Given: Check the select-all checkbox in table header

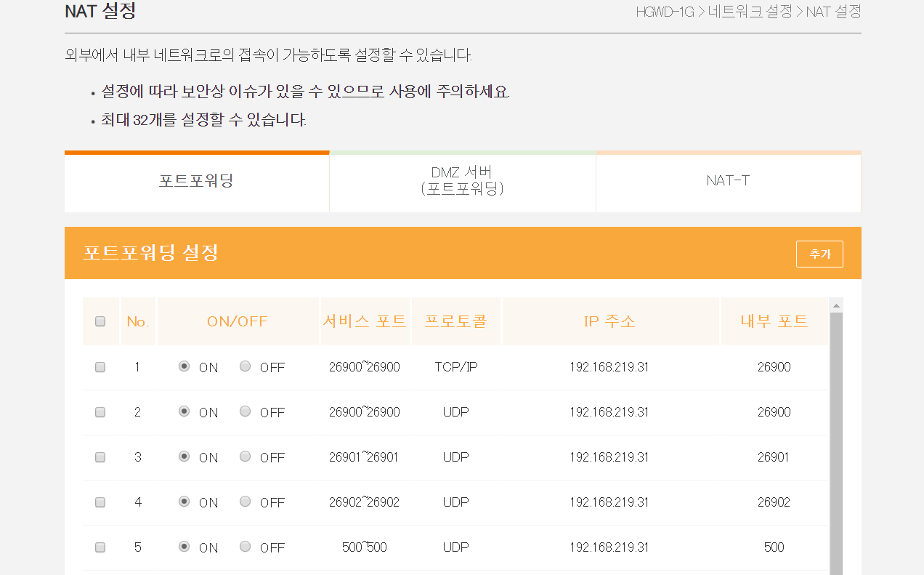Looking at the screenshot, I should (x=100, y=321).
